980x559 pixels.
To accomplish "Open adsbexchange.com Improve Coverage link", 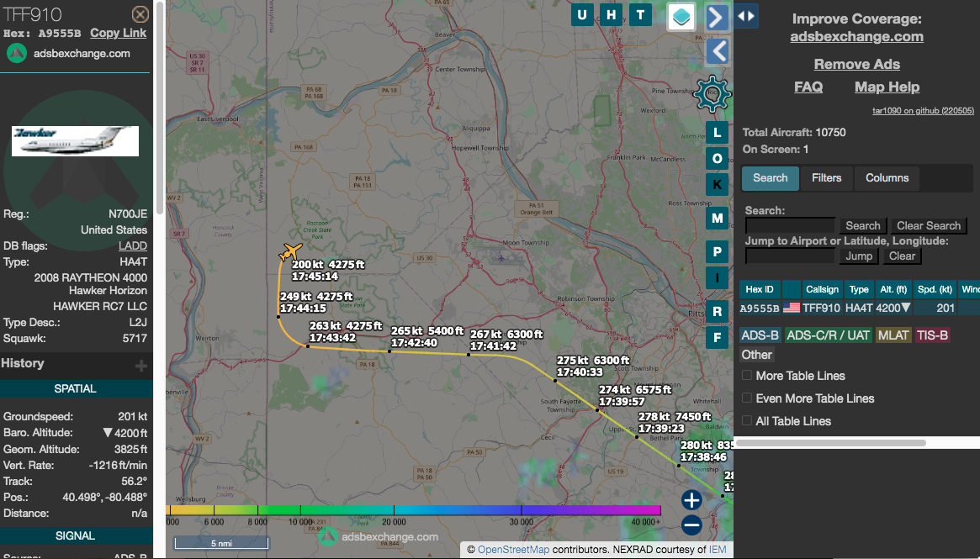I will click(x=857, y=37).
